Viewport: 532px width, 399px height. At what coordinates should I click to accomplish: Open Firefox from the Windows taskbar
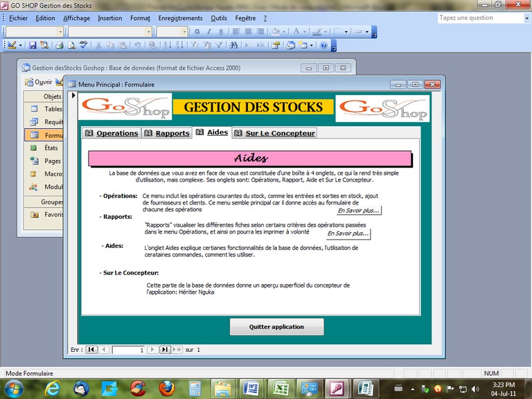(166, 388)
